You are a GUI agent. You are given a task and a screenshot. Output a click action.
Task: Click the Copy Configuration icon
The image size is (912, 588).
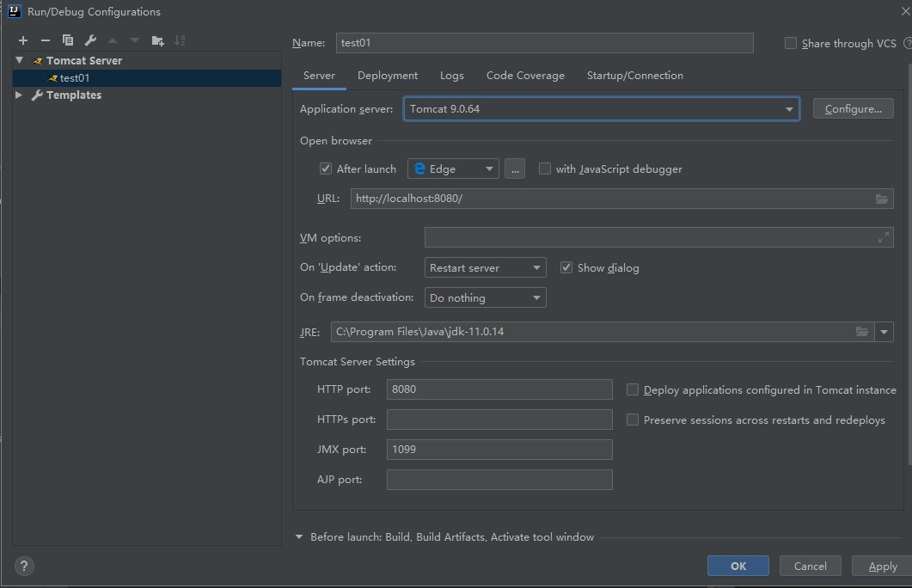(x=68, y=40)
